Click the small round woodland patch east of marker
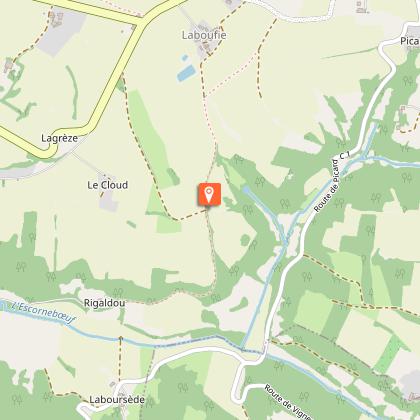The image size is (420, 420). 245,240
